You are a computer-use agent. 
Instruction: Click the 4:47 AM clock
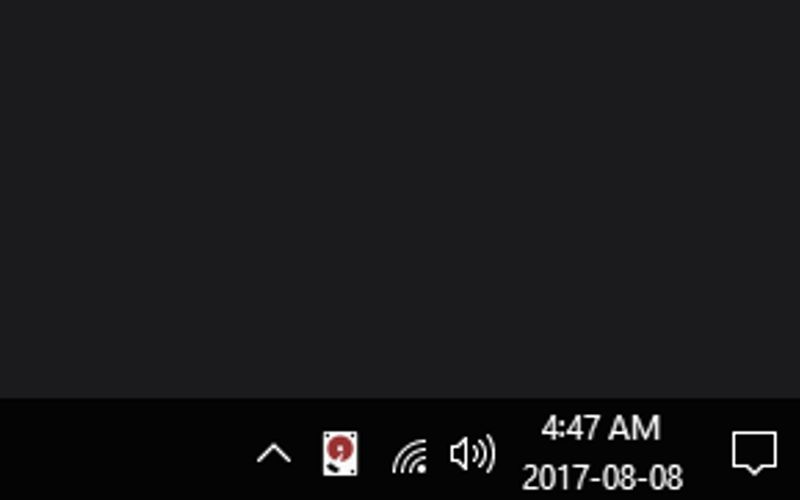[601, 428]
